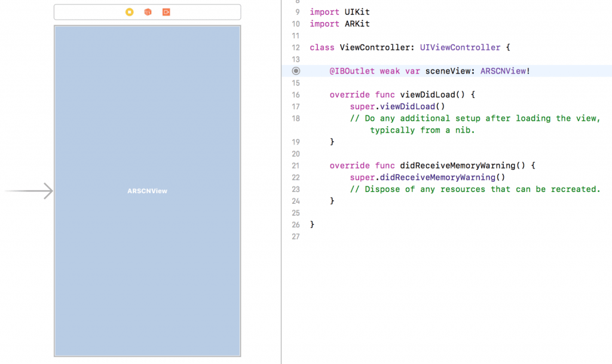Click the UIViewController superclass name
Image resolution: width=612 pixels, height=364 pixels.
(460, 47)
